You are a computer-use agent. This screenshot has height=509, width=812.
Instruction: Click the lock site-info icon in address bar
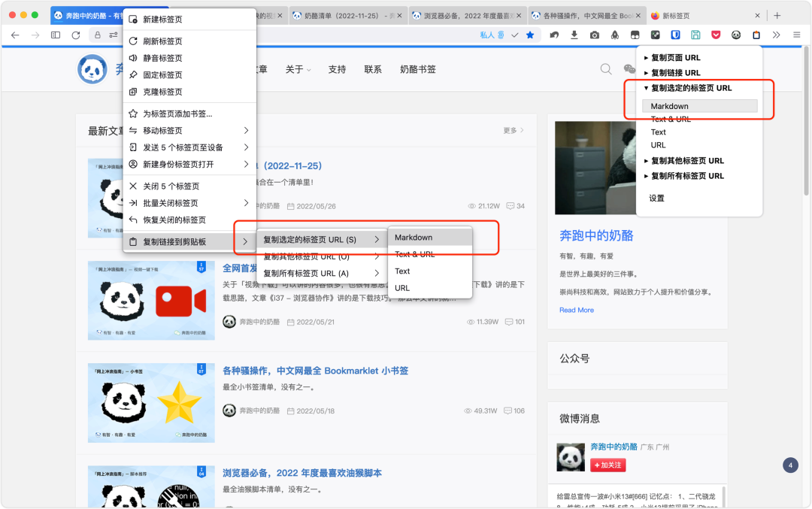point(97,35)
